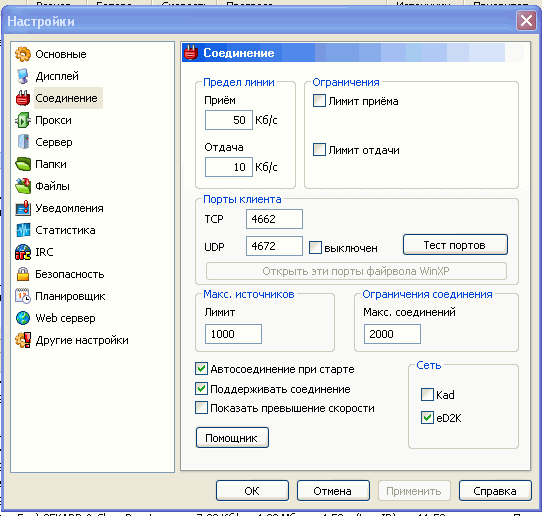Select the Безопасность padlock icon

tap(23, 274)
